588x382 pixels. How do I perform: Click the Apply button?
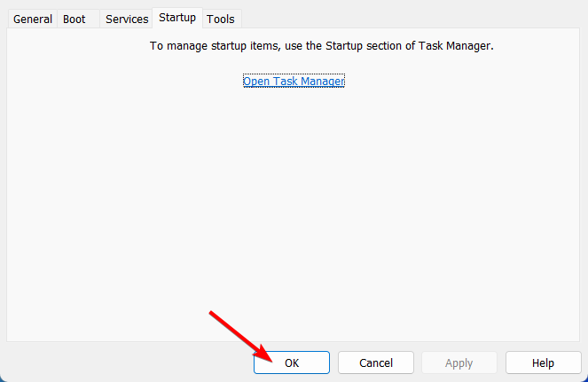[459, 363]
